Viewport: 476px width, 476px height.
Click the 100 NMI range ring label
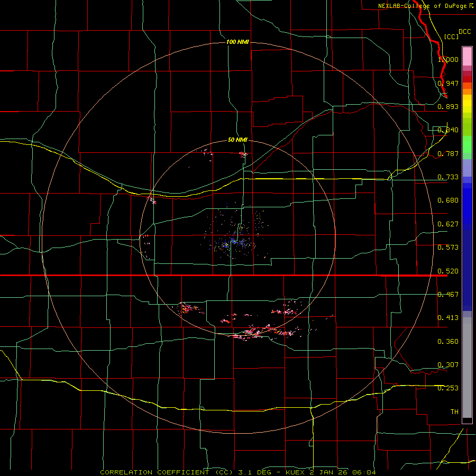pyautogui.click(x=237, y=42)
